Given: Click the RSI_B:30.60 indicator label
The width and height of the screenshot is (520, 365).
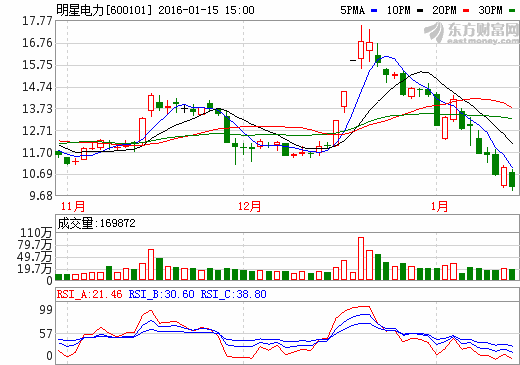Looking at the screenshot, I should point(162,294).
